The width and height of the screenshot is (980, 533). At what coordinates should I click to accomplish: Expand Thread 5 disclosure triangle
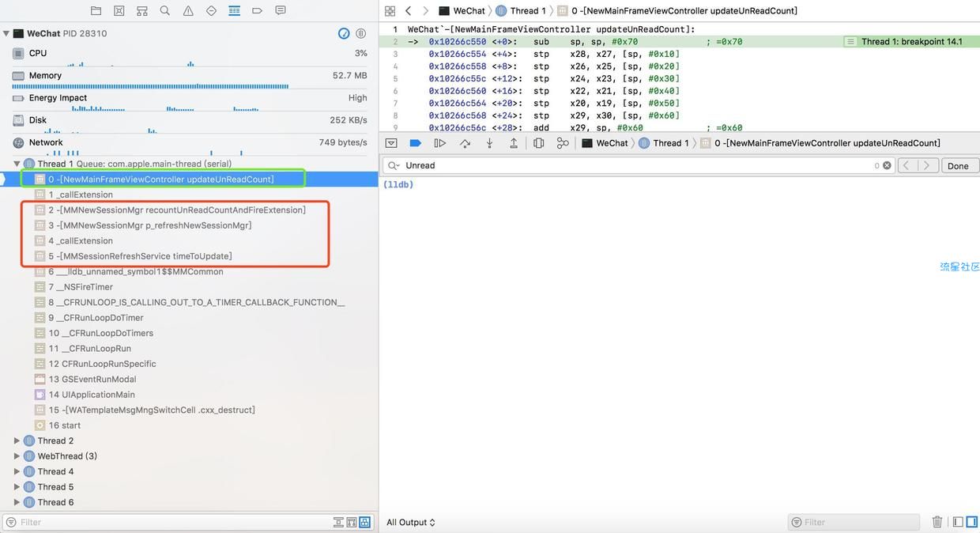[x=17, y=487]
